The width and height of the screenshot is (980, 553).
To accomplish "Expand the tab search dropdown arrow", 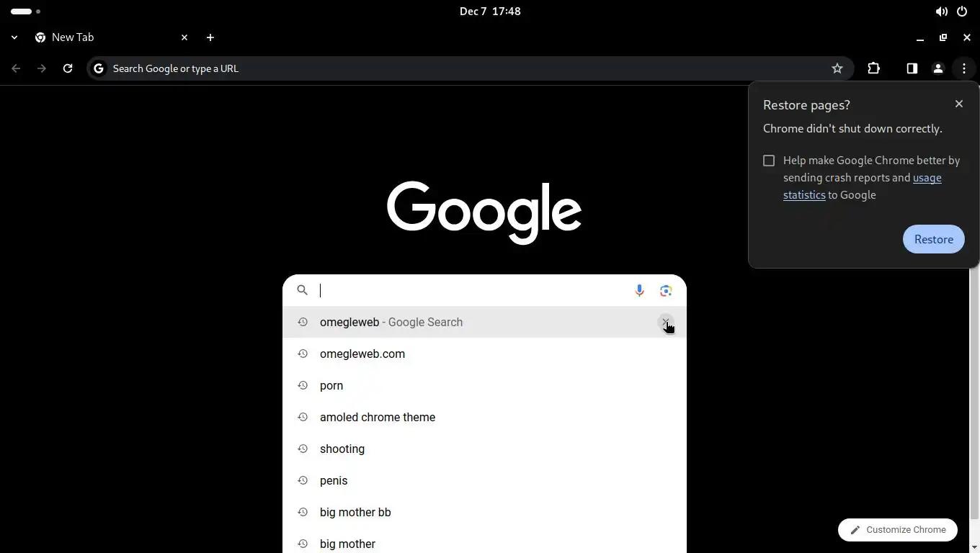I will (x=14, y=37).
